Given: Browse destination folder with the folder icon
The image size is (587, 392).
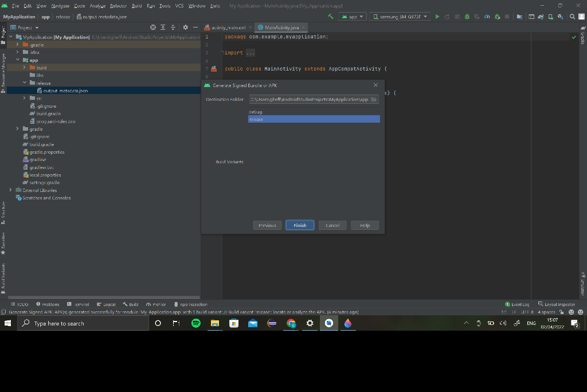Looking at the screenshot, I should (374, 99).
